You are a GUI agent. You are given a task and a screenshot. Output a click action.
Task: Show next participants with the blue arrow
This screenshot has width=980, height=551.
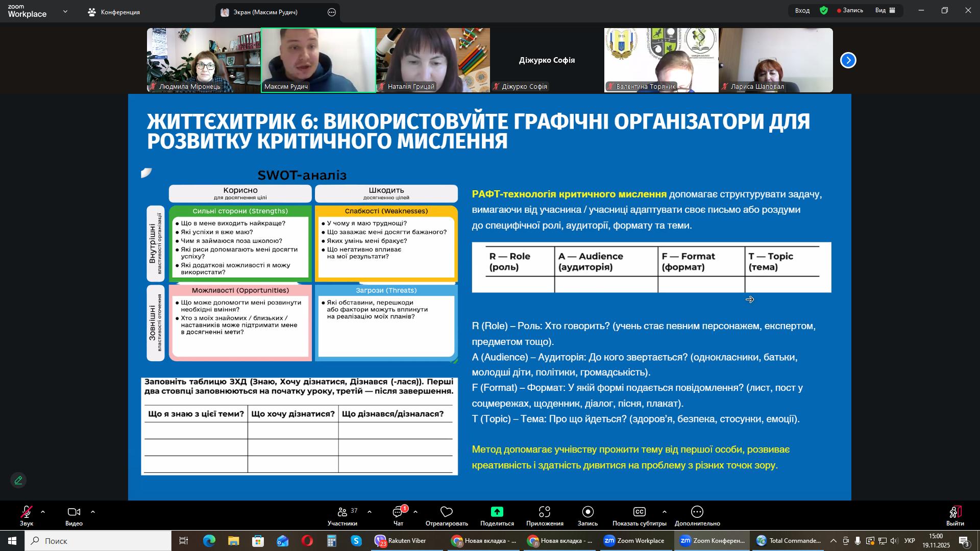[x=848, y=60]
